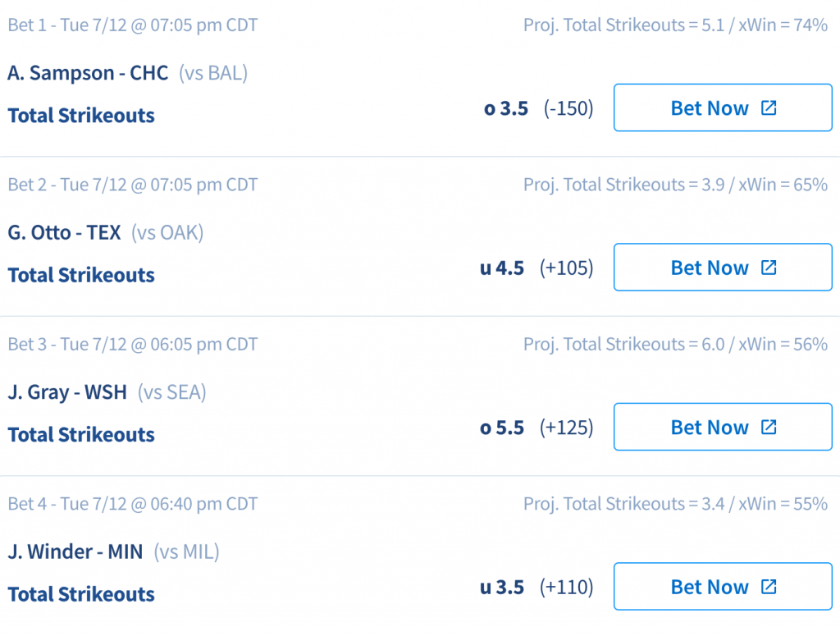Click the u 3.5 (+110) odds line
Image resolution: width=840 pixels, height=636 pixels.
[x=536, y=588]
